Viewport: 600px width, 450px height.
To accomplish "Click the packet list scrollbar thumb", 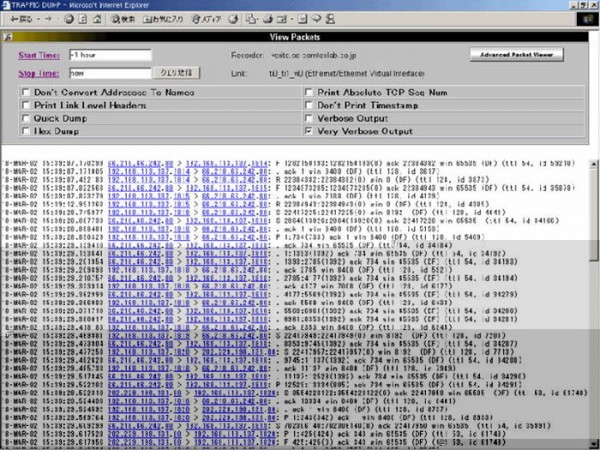I will 593,214.
